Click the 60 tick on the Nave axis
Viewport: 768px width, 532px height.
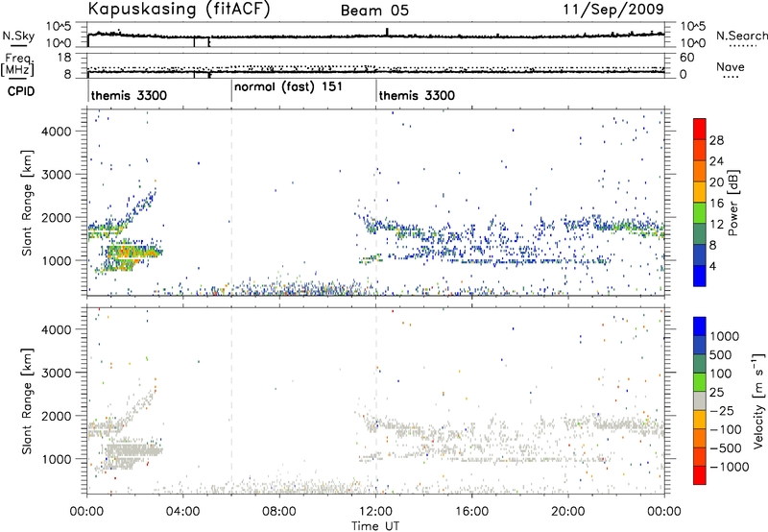[x=686, y=58]
